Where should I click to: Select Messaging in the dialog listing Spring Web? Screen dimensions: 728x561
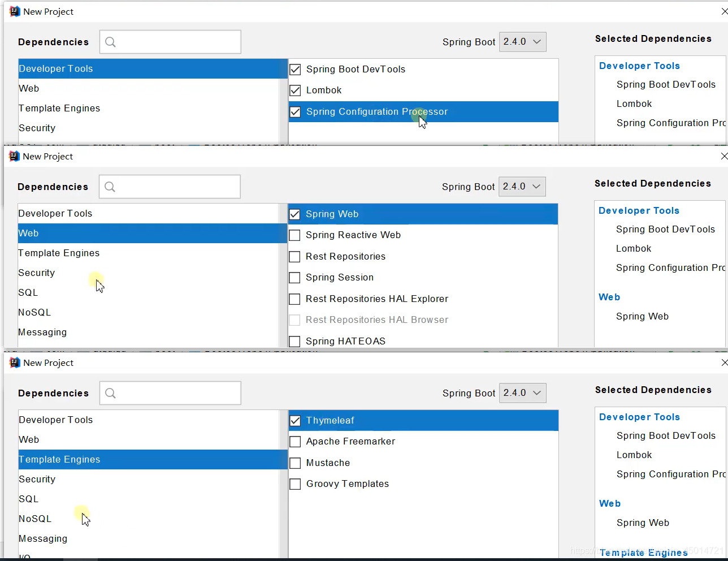149,332
